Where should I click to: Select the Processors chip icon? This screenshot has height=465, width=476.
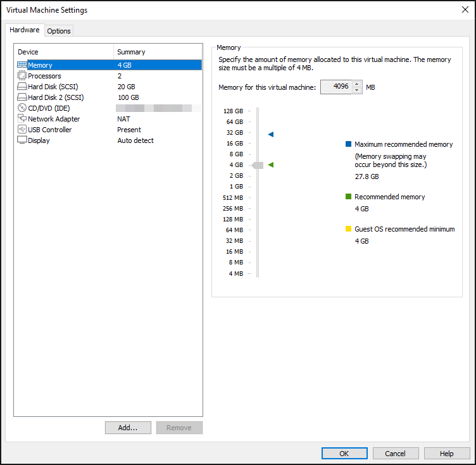[x=22, y=75]
